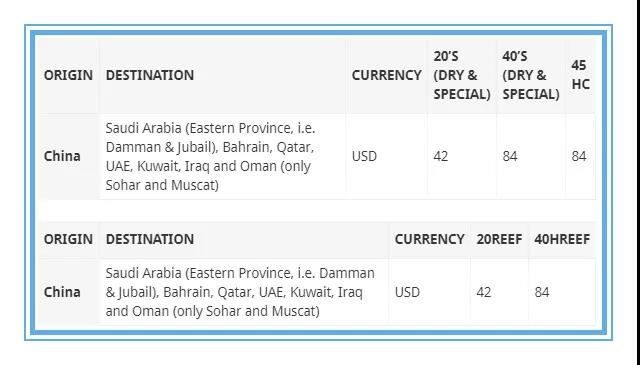
Task: Click the 84 value under 40'S column
Action: [x=510, y=156]
